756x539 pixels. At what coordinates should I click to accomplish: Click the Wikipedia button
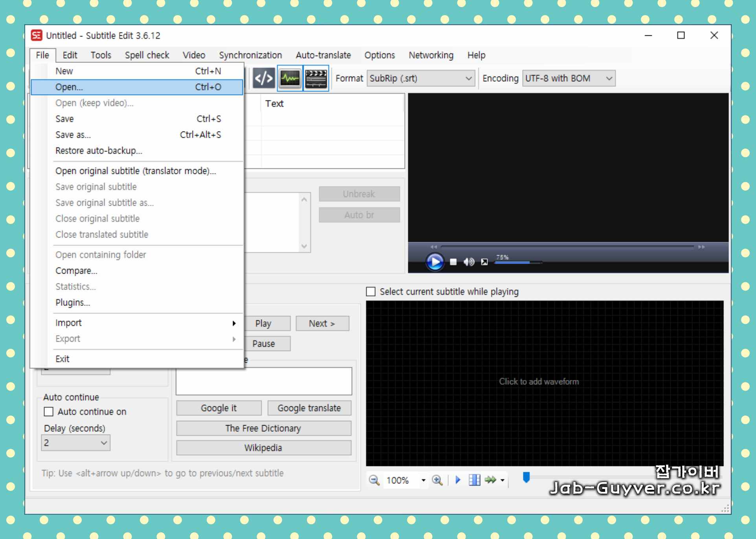[x=263, y=448]
